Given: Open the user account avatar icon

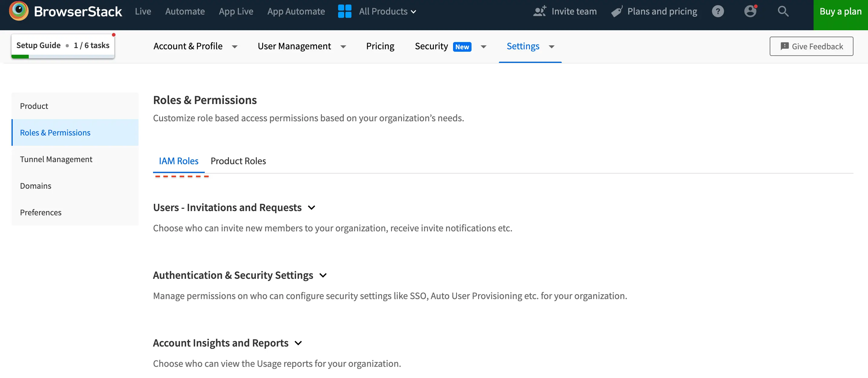Looking at the screenshot, I should tap(750, 11).
